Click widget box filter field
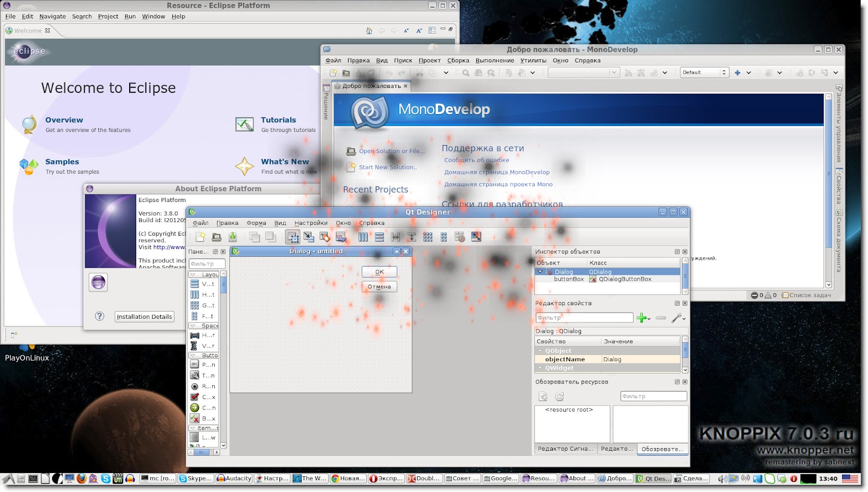The width and height of the screenshot is (868, 492). [x=207, y=264]
